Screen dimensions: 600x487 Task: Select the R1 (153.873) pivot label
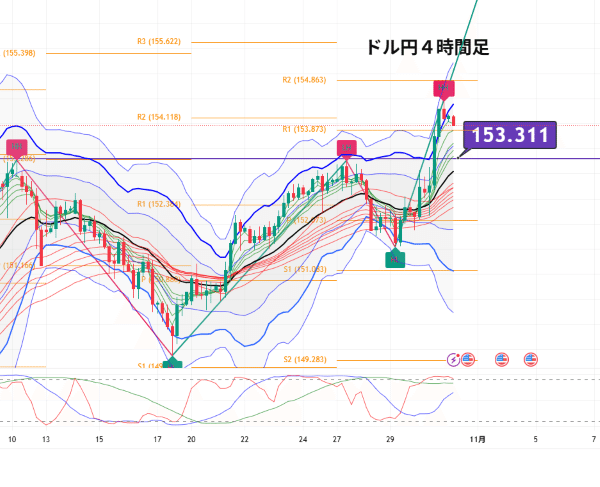tap(304, 129)
